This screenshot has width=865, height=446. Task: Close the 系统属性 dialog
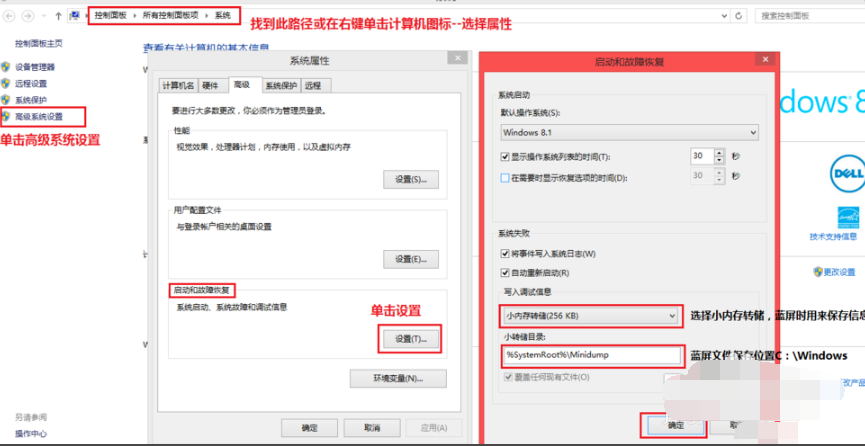(458, 59)
